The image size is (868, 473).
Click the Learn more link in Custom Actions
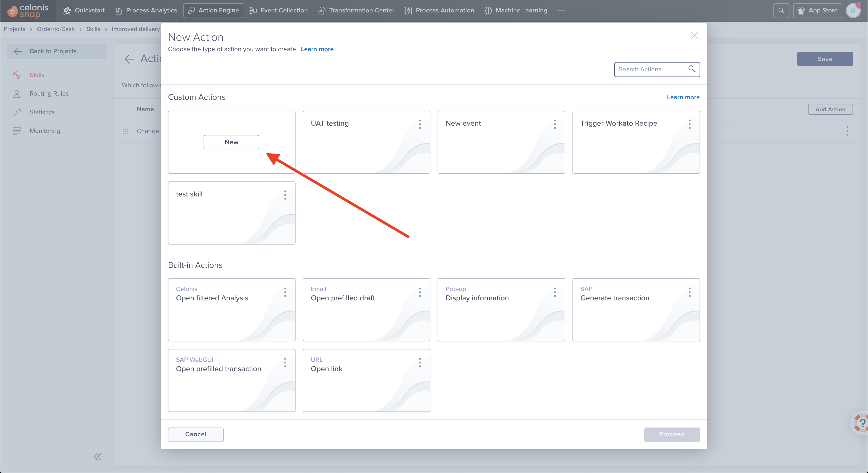click(x=682, y=97)
